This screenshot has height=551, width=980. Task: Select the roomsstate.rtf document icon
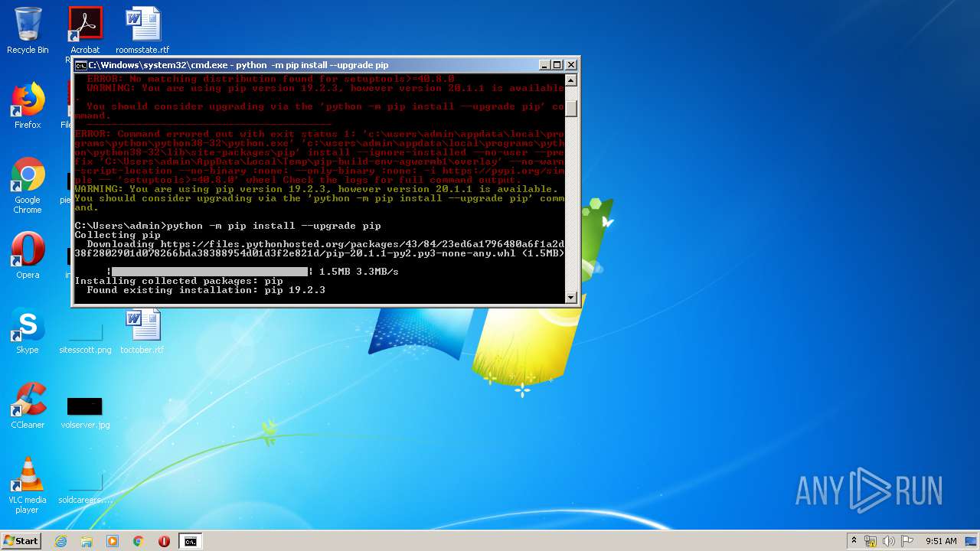(142, 31)
